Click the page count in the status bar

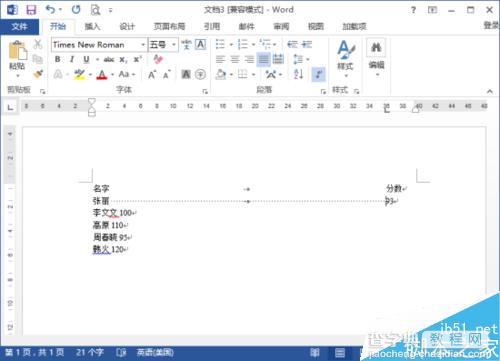pos(34,352)
